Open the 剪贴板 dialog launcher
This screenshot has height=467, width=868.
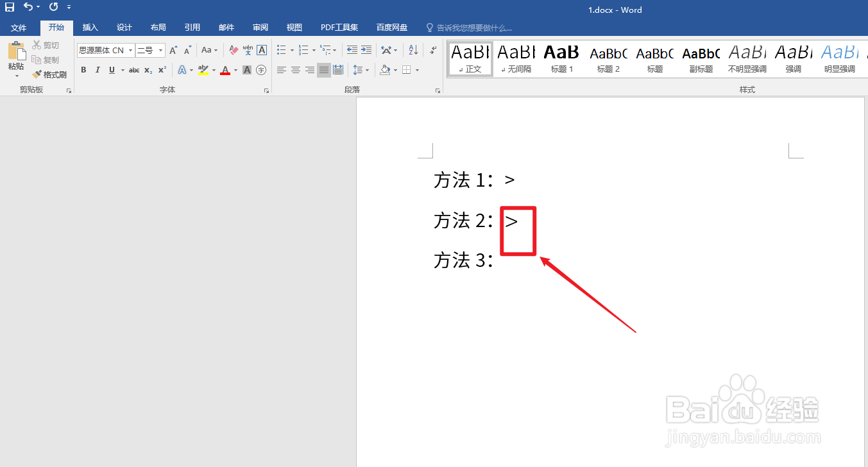pos(69,91)
